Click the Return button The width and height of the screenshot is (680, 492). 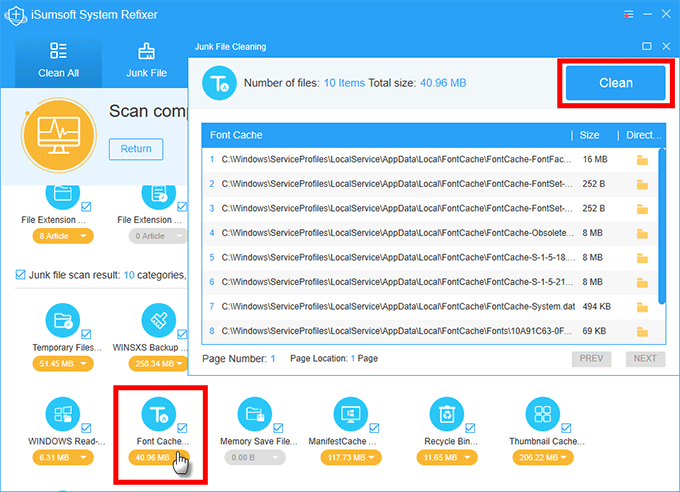136,149
